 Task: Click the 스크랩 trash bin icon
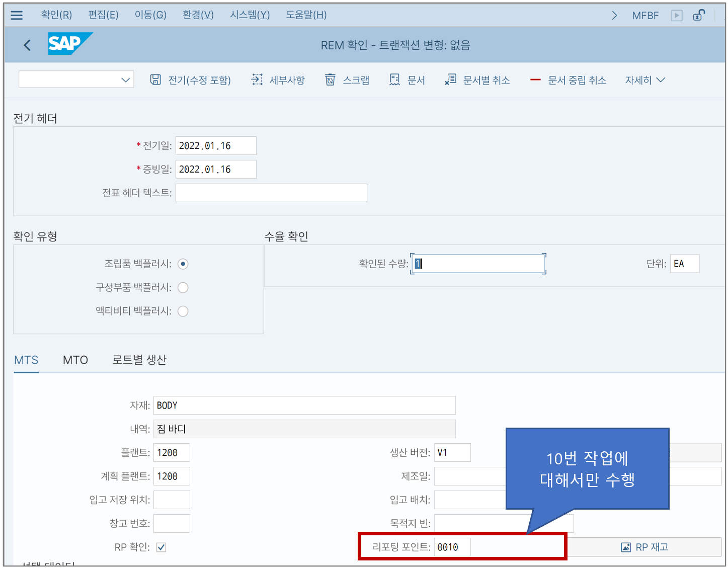pos(330,79)
